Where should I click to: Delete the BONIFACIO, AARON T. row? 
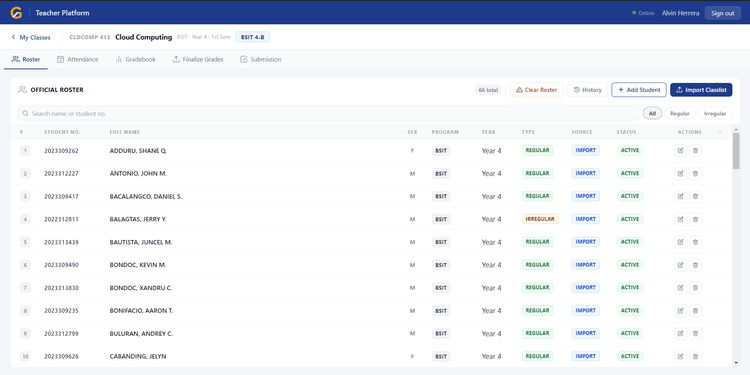click(695, 310)
